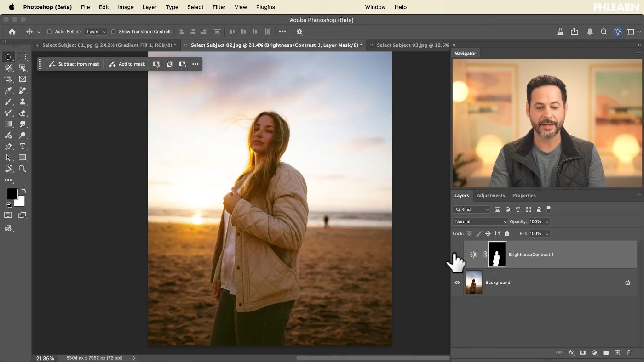Open the Layers panel flyout menu
The height and width of the screenshot is (362, 644).
pos(639,196)
